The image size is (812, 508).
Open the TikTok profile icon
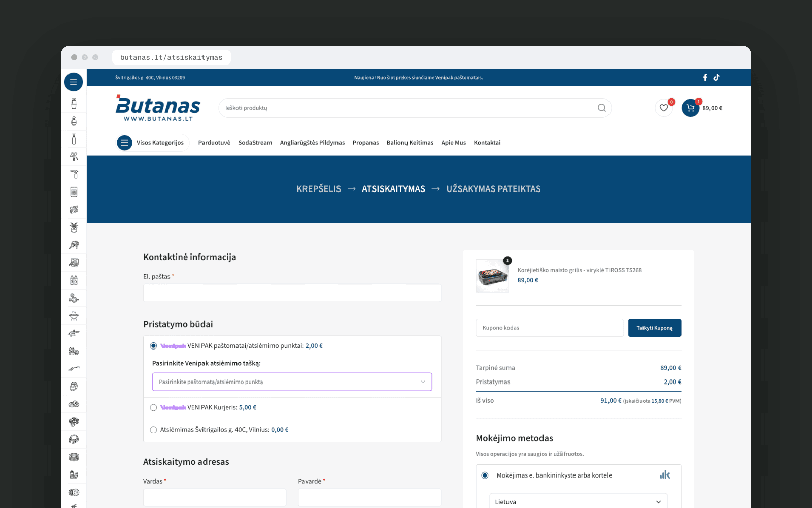[716, 77]
